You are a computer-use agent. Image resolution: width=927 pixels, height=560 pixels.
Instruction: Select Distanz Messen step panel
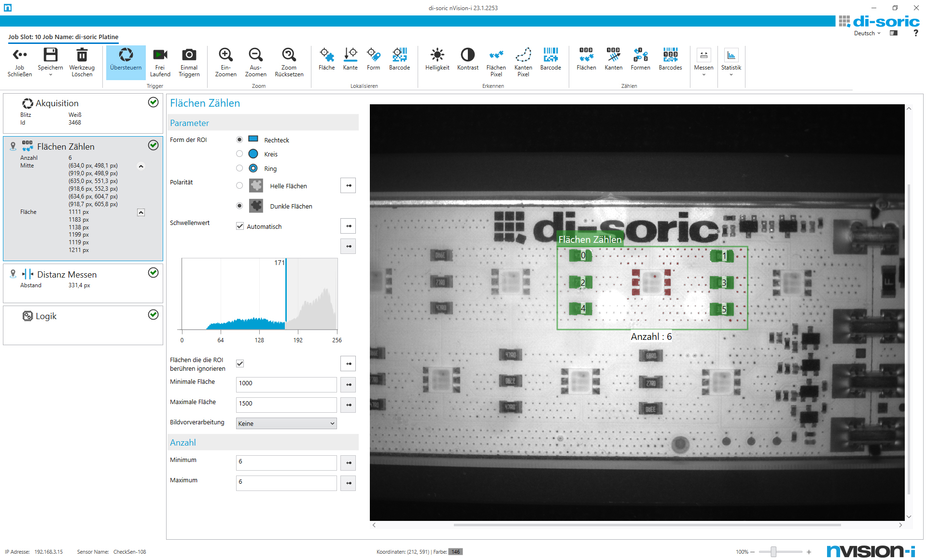(x=83, y=283)
